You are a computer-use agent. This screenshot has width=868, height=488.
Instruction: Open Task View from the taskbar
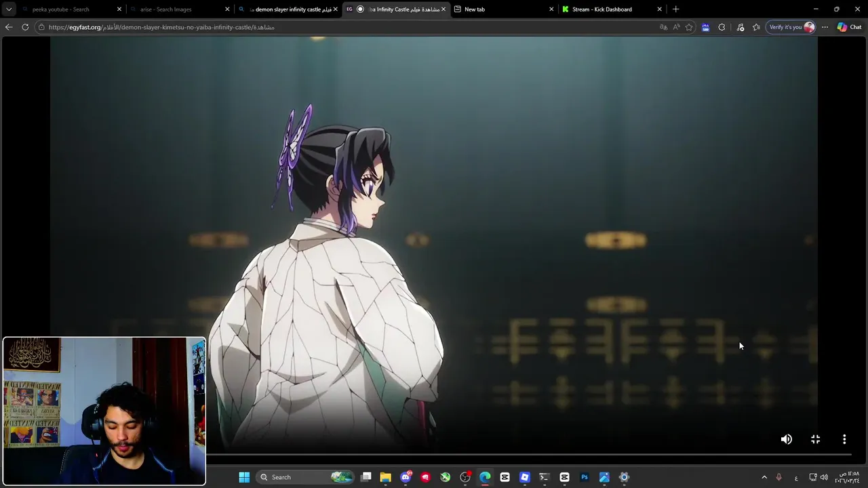pos(366,477)
